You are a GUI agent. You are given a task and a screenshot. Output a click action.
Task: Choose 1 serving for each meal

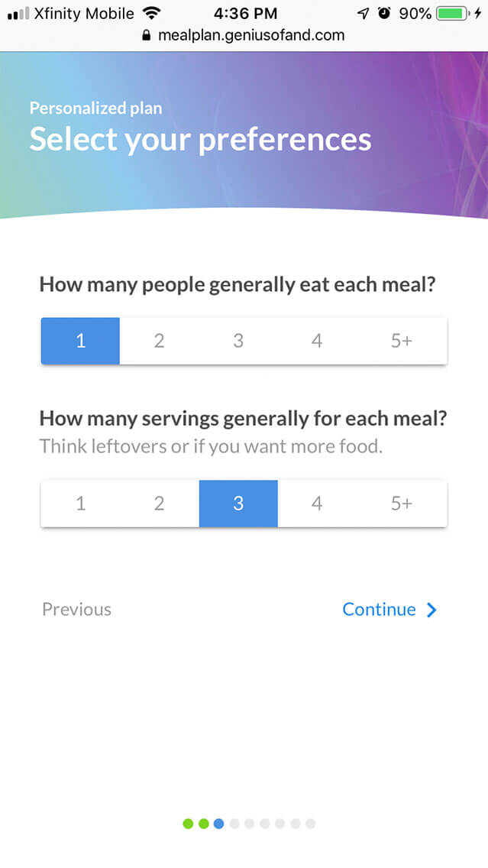[x=80, y=504]
